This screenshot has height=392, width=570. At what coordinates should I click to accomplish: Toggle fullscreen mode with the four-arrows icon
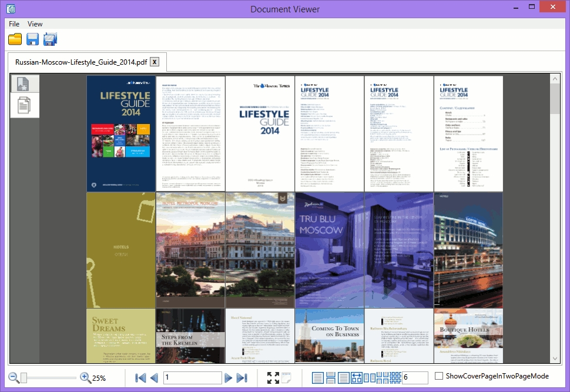point(273,378)
